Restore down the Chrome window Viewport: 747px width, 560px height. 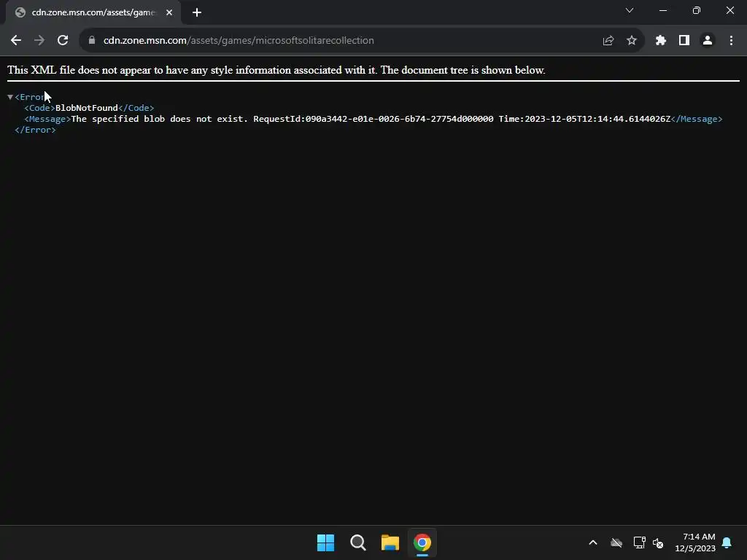point(697,10)
